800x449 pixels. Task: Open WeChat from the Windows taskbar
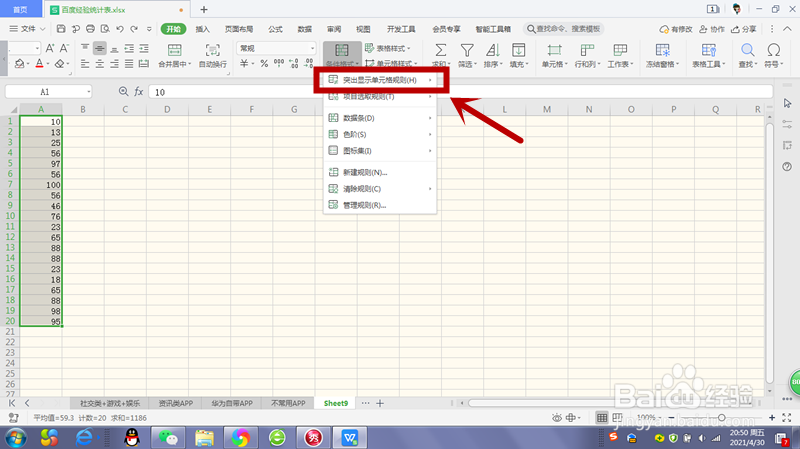tap(168, 438)
